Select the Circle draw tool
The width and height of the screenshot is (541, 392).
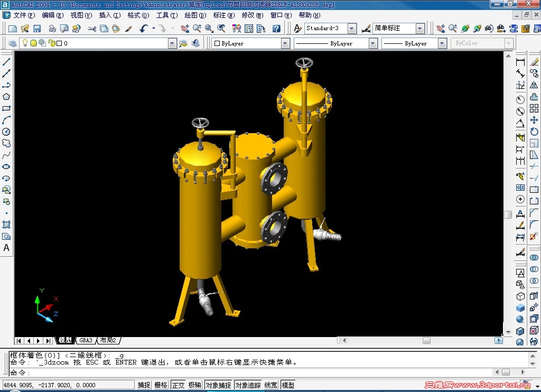[6, 132]
